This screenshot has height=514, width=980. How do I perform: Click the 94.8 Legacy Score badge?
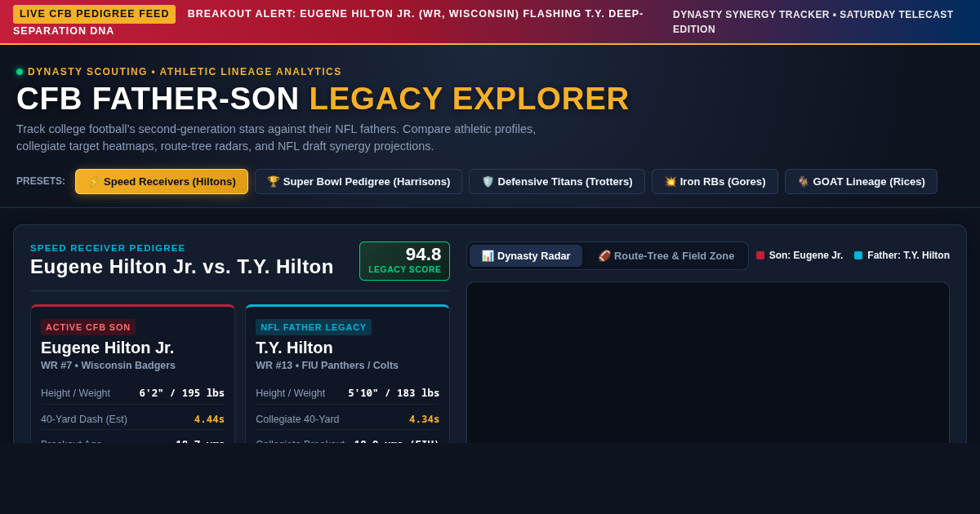[404, 261]
